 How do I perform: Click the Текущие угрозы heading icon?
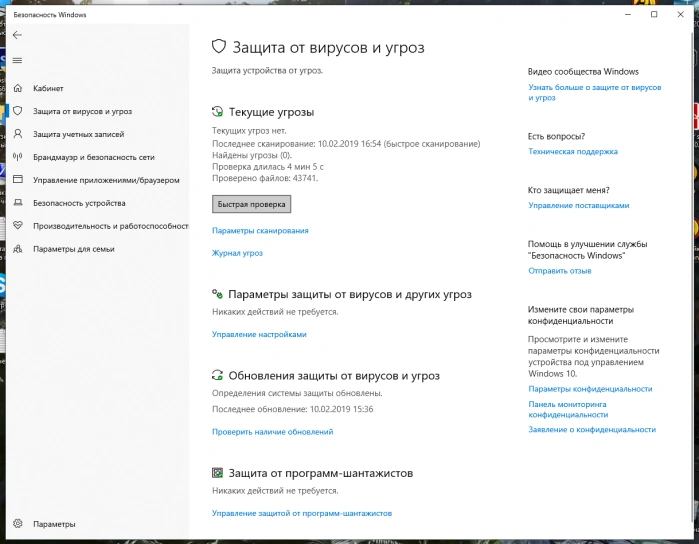217,111
